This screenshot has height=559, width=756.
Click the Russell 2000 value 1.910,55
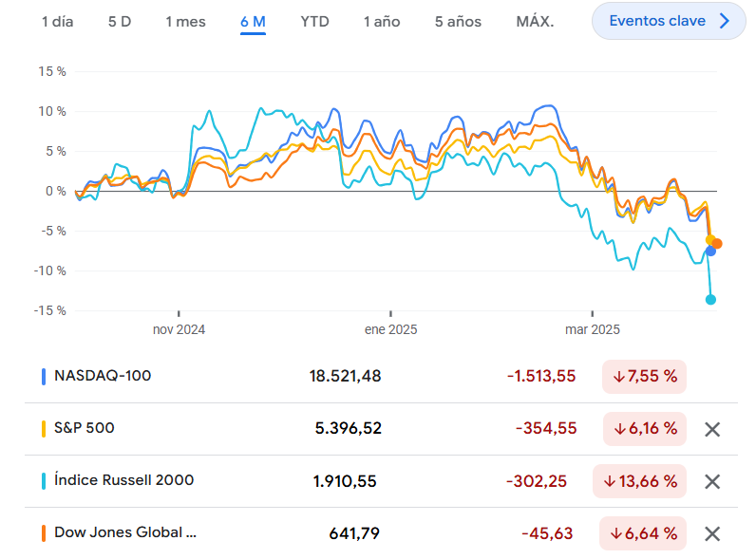click(x=345, y=481)
